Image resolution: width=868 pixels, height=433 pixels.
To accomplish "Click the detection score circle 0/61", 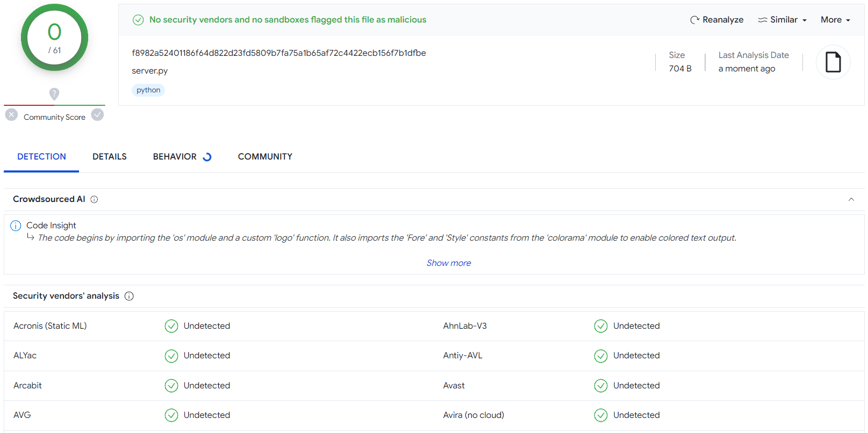I will click(54, 38).
